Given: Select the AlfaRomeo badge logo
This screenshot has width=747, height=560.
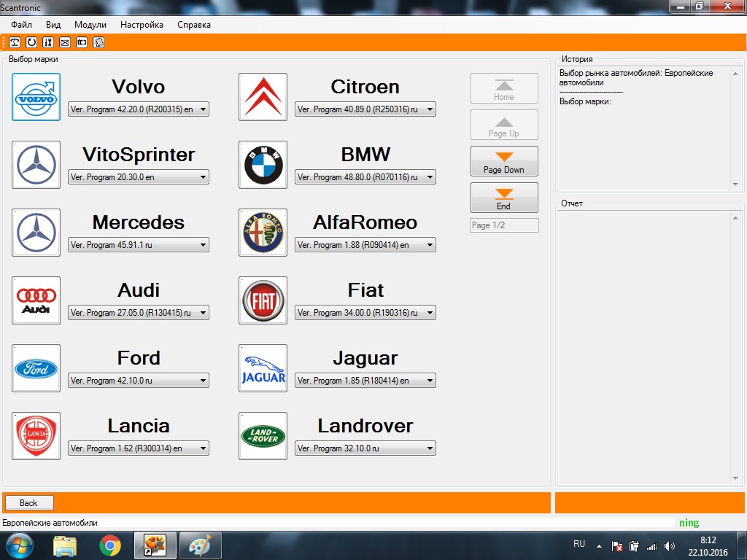Looking at the screenshot, I should tap(263, 233).
